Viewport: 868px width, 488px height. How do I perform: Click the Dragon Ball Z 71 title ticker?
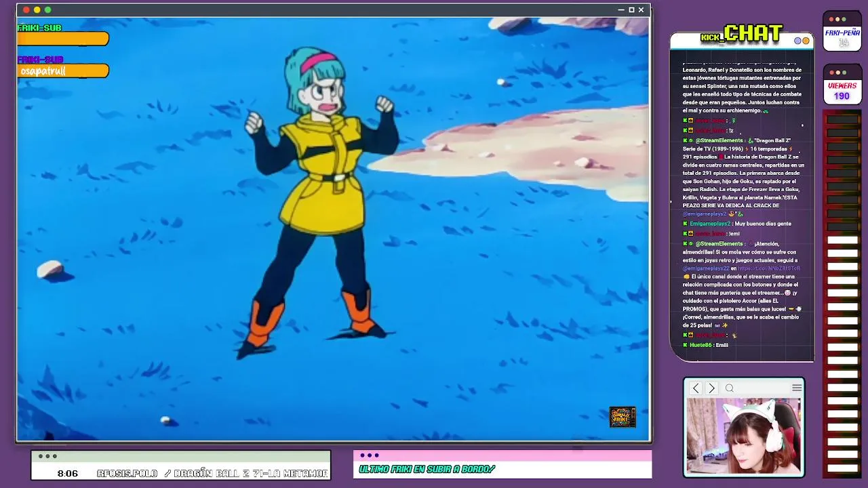(x=212, y=473)
